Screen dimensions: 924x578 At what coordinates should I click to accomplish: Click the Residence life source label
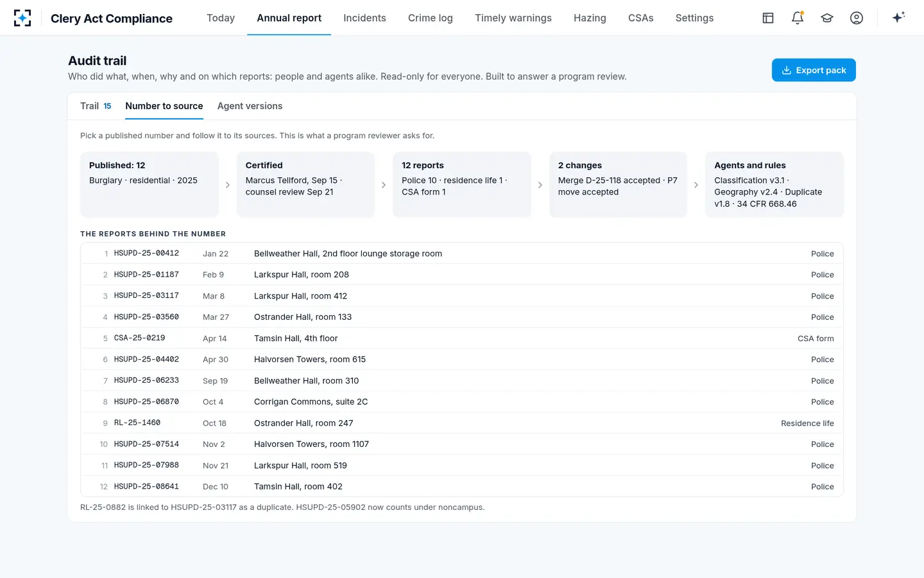807,423
